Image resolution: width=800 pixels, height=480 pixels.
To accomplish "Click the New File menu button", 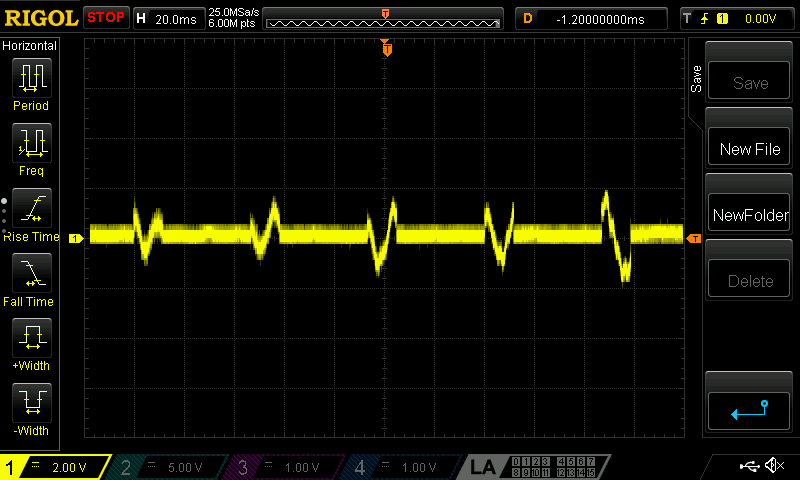I will [x=749, y=149].
